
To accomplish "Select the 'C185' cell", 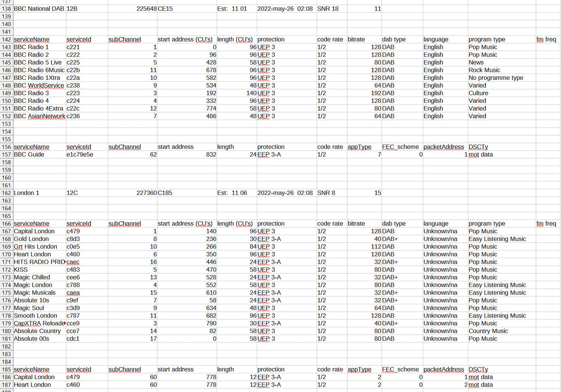I will tap(187, 193).
